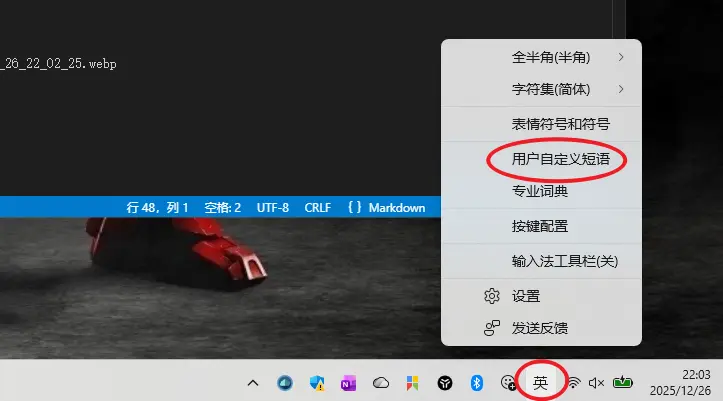Open Windows Security shield tray icon
Viewport: 723px width, 401px height.
[317, 383]
